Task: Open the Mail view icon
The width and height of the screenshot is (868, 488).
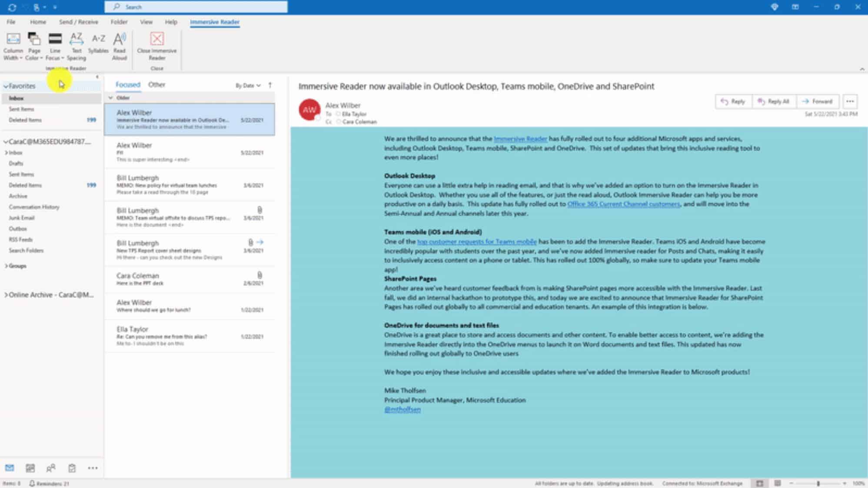Action: pos(10,468)
